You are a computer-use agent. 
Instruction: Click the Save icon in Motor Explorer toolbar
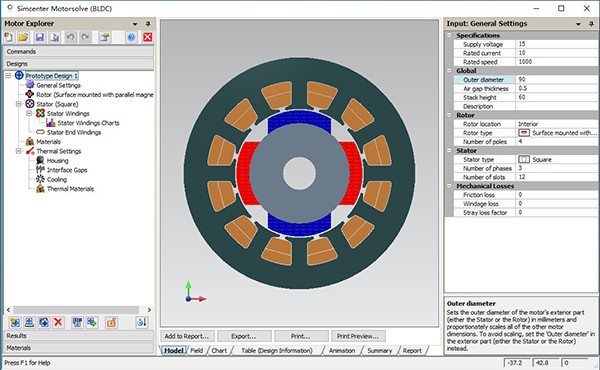(x=39, y=37)
